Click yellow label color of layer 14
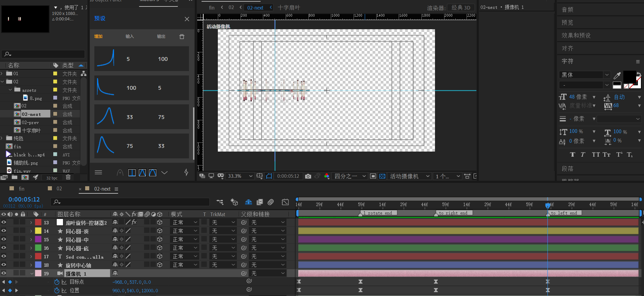Image resolution: width=644 pixels, height=296 pixels. coord(38,231)
